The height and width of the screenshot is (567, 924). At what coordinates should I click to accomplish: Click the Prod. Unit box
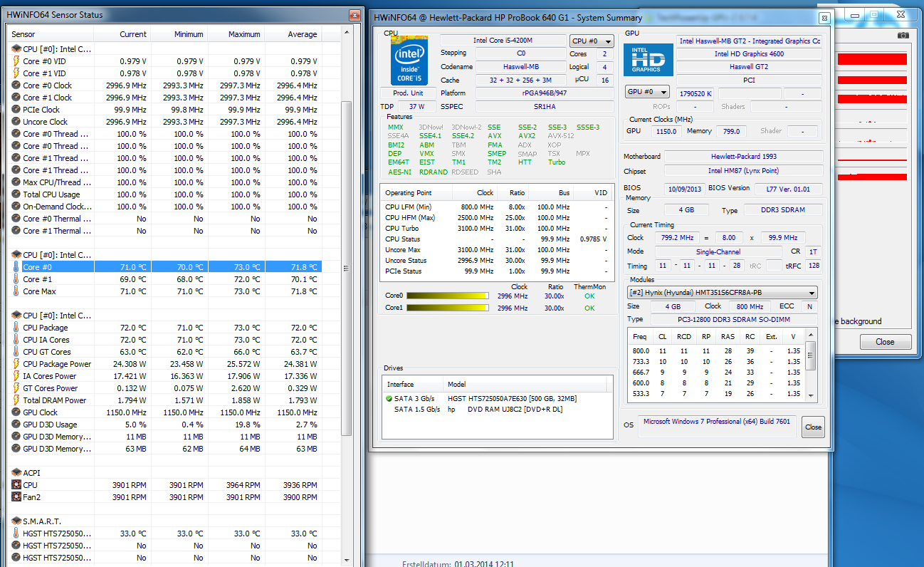pos(408,93)
